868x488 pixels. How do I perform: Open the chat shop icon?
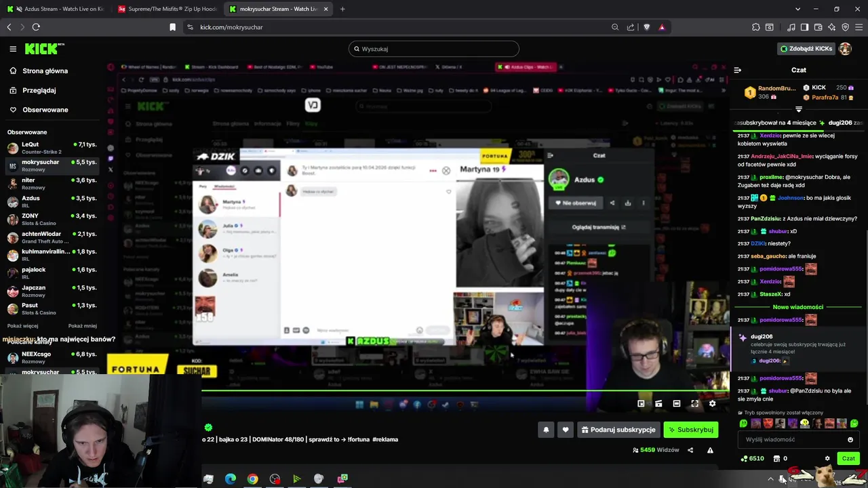click(x=776, y=459)
